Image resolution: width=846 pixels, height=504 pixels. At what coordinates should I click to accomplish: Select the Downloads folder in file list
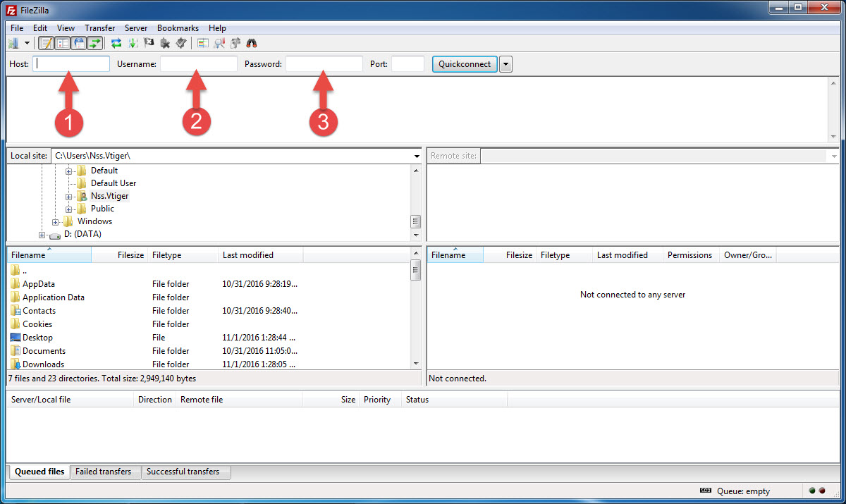43,364
